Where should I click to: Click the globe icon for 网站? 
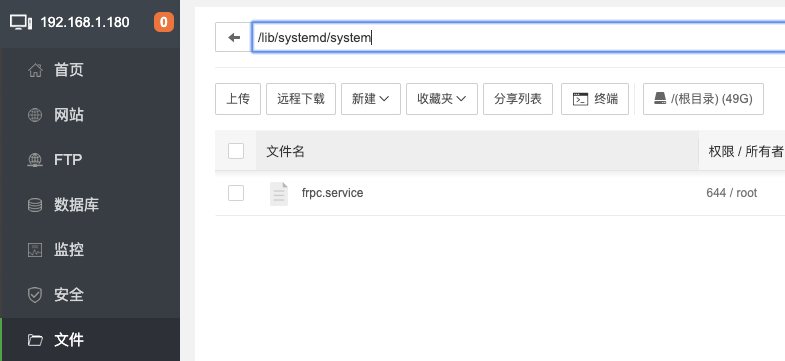tap(35, 115)
